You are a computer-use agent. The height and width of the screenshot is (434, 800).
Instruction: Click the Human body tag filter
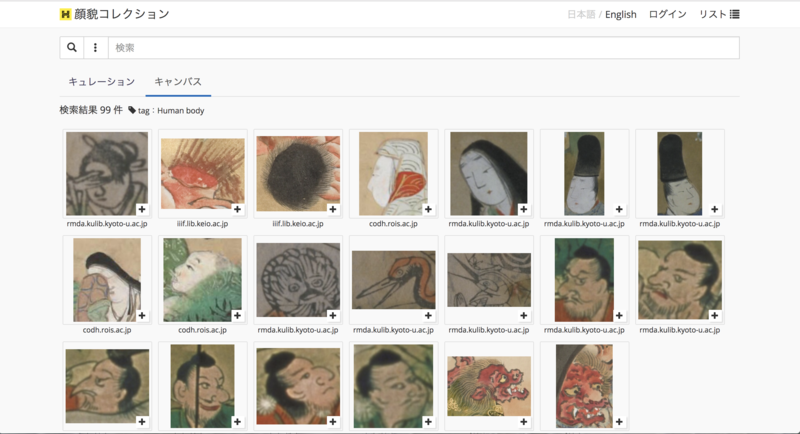tap(166, 110)
